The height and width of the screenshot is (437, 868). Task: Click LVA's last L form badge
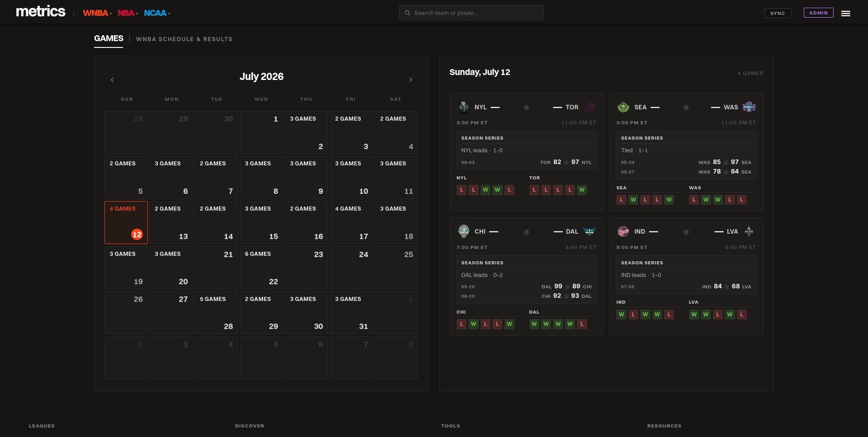click(741, 315)
